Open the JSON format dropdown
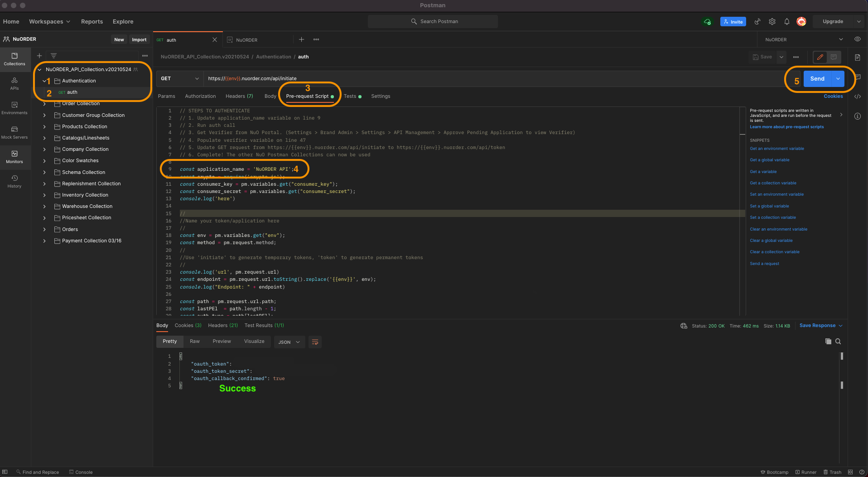This screenshot has height=477, width=868. click(289, 342)
